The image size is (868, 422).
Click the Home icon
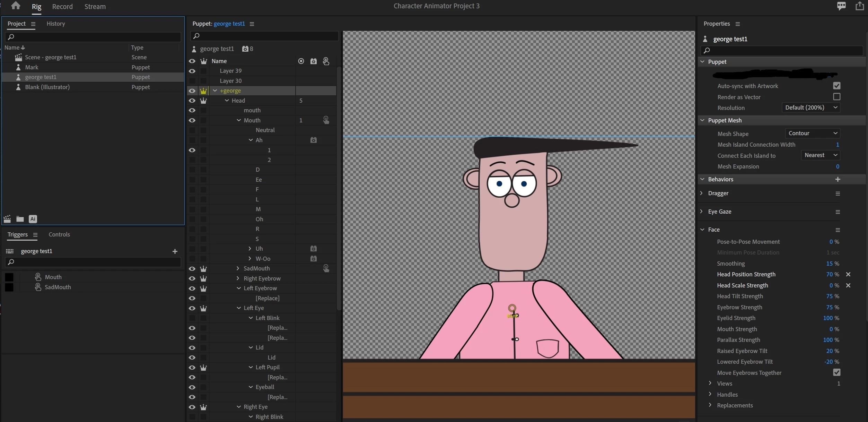tap(16, 6)
